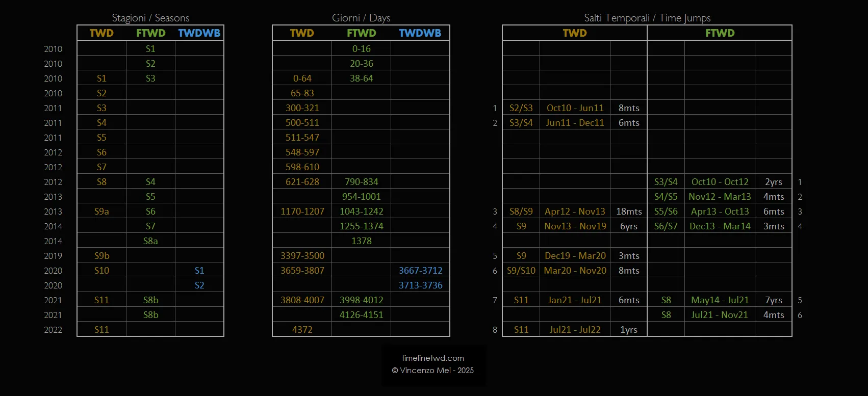Select the S9/S10 time jump cell
The width and height of the screenshot is (868, 396).
tap(521, 271)
